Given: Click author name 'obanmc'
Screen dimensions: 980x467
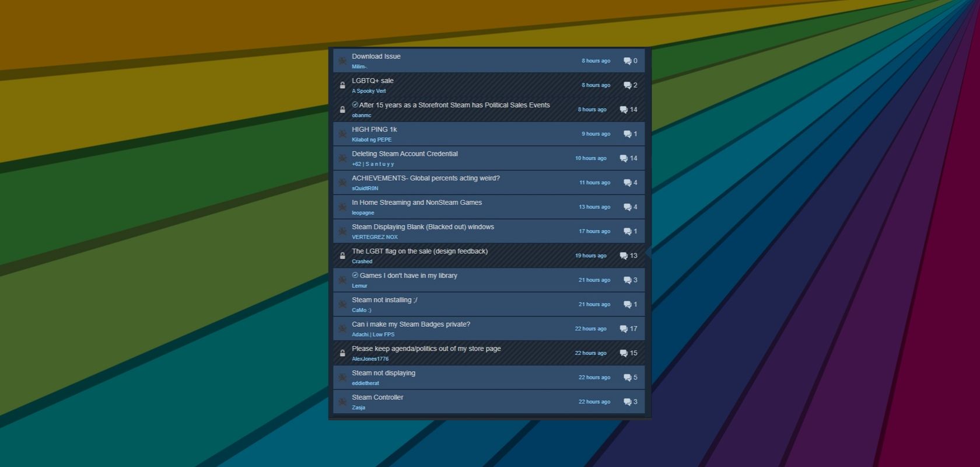Looking at the screenshot, I should coord(362,116).
